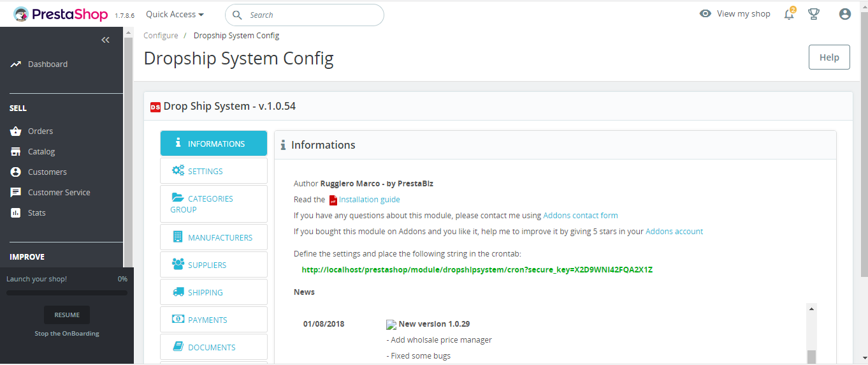This screenshot has height=365, width=868.
Task: Click the PrestaShop logo
Action: [61, 14]
